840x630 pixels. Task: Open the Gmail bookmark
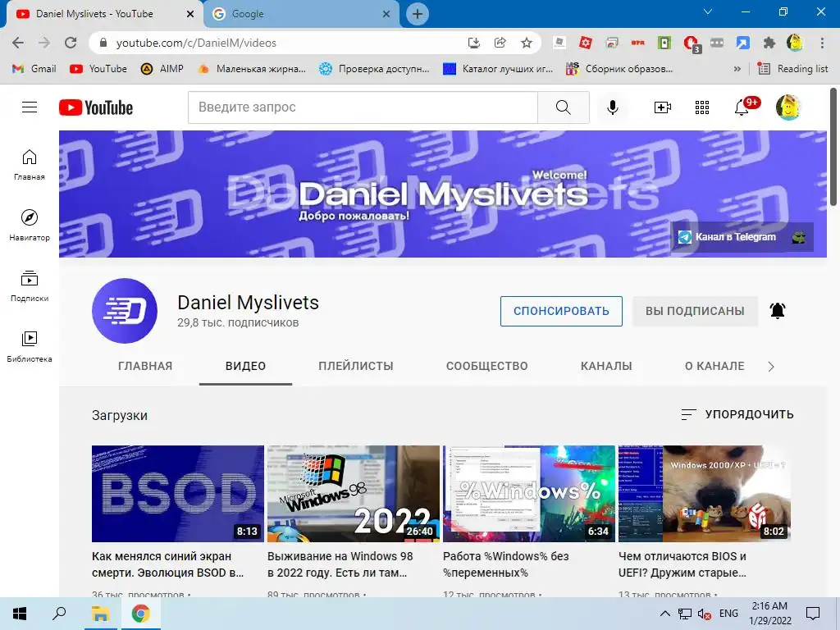click(34, 69)
